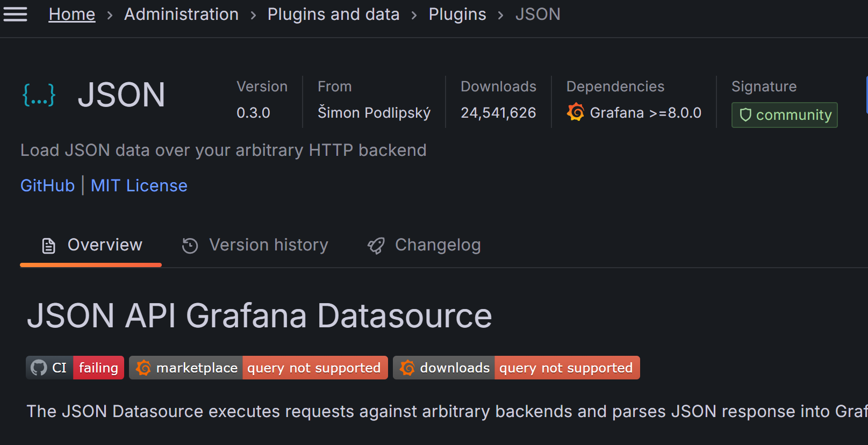The width and height of the screenshot is (868, 445).
Task: Click Grafana >=8.0.0 dependency text
Action: [645, 113]
